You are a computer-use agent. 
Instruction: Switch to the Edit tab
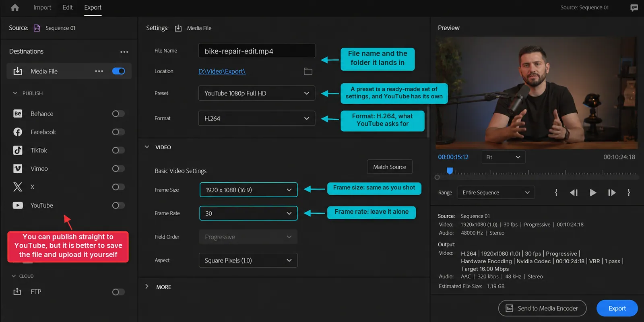[x=68, y=8]
